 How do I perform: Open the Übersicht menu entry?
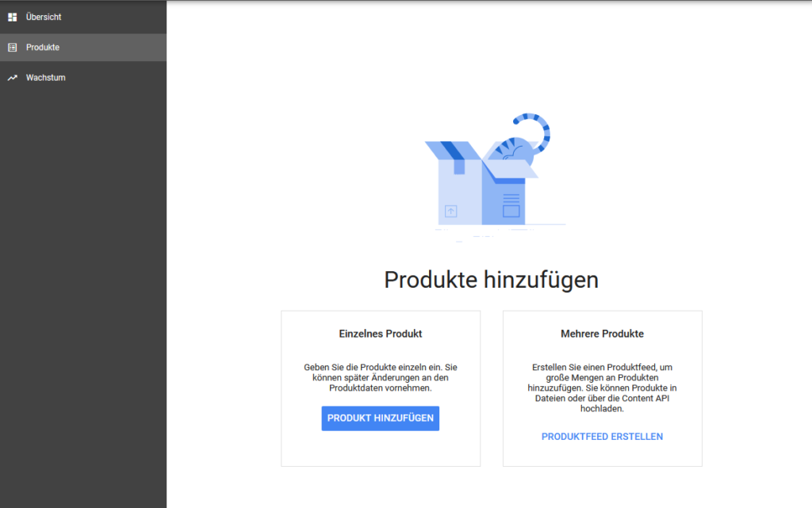coord(44,17)
